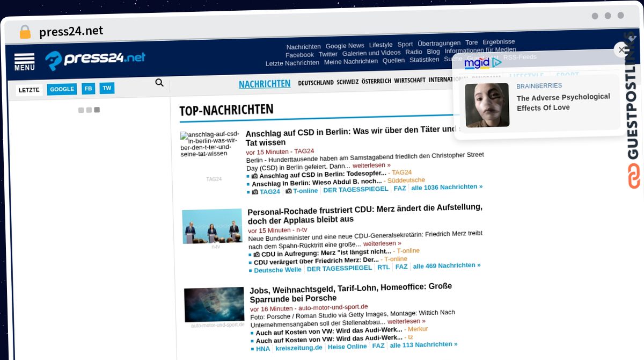
Task: Open Lifestyle link in top navigation
Action: point(381,45)
